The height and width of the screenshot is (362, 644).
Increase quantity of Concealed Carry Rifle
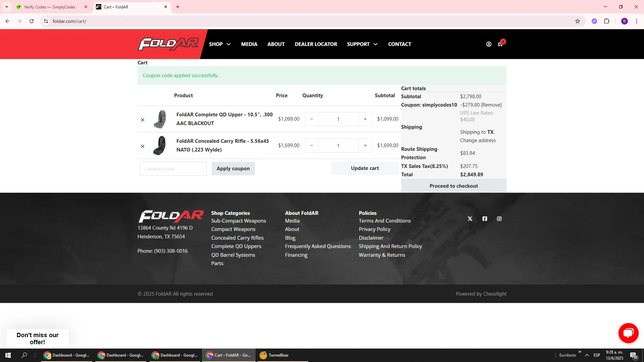tap(365, 145)
